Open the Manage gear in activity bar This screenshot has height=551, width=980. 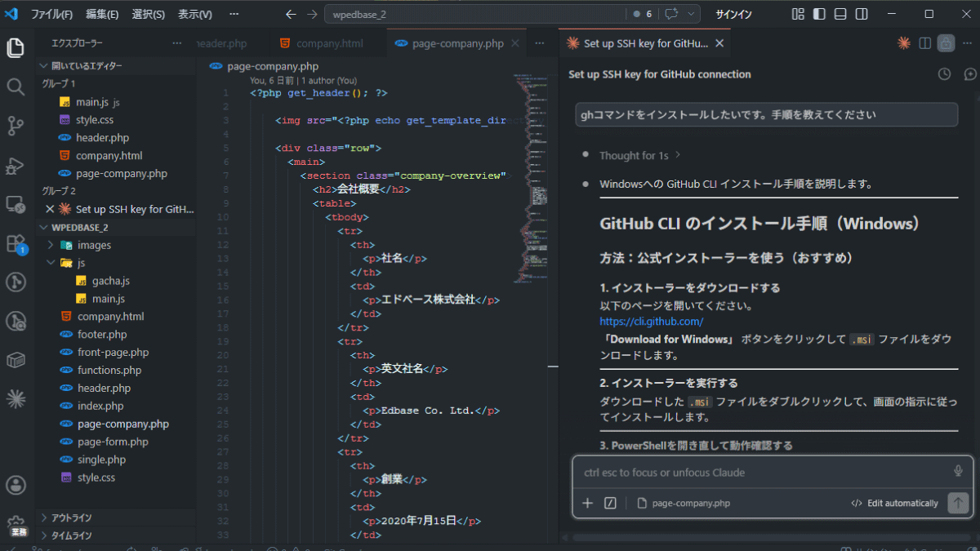point(16,524)
